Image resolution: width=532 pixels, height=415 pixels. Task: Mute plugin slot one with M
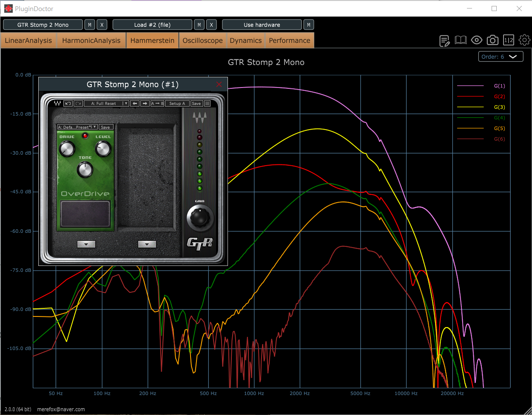(90, 25)
